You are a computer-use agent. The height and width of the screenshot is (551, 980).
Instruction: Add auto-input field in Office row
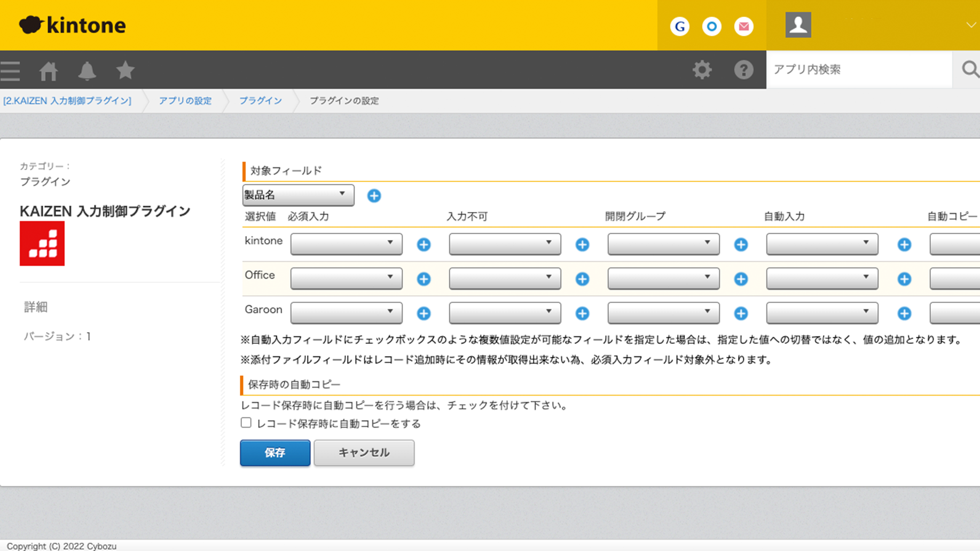point(904,279)
